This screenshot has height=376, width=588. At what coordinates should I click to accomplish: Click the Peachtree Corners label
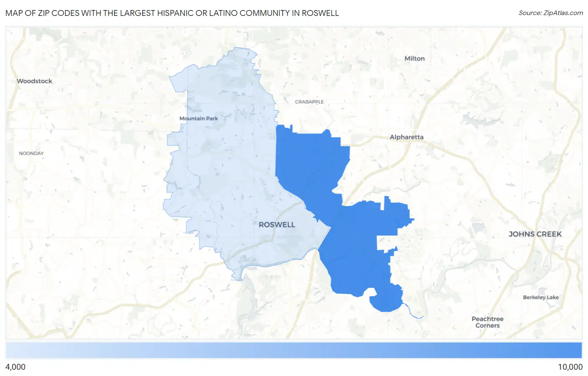click(488, 322)
